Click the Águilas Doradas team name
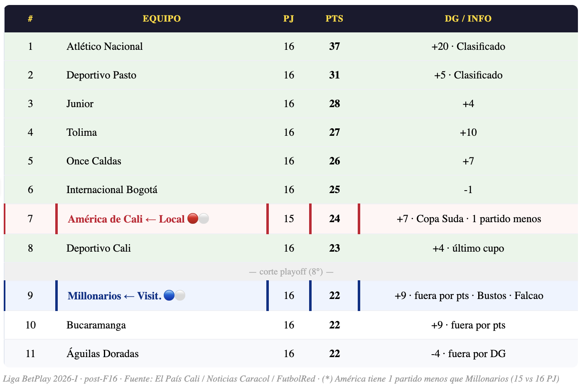 103,354
